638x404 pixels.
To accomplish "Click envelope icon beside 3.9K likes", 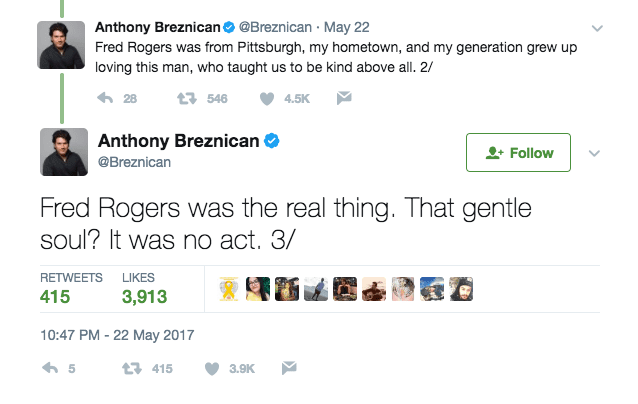I will click(288, 368).
